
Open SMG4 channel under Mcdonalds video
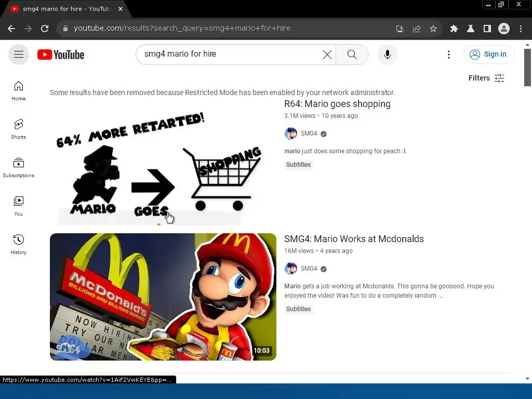click(309, 269)
